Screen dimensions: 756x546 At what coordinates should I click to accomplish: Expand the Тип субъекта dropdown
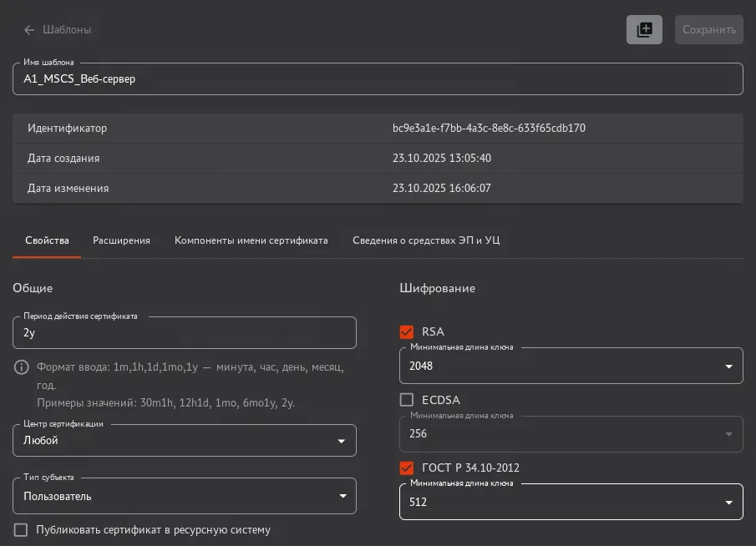point(185,496)
